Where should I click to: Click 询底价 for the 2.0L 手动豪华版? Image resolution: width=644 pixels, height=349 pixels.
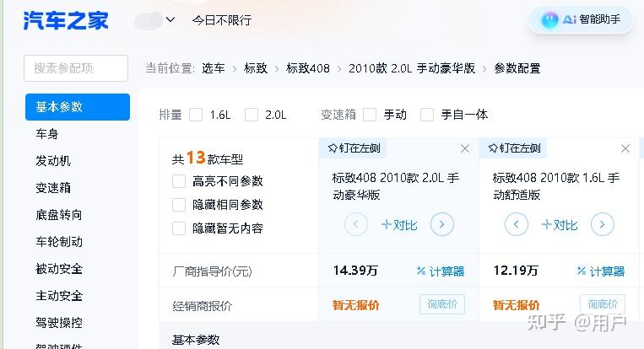pyautogui.click(x=442, y=304)
